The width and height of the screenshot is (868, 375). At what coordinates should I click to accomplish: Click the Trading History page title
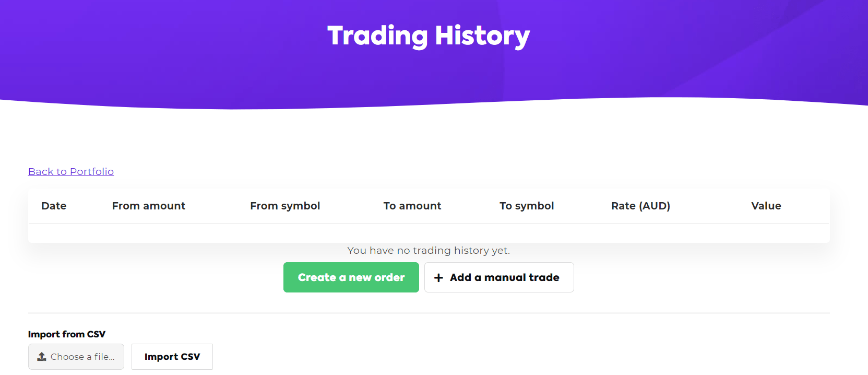click(x=428, y=36)
